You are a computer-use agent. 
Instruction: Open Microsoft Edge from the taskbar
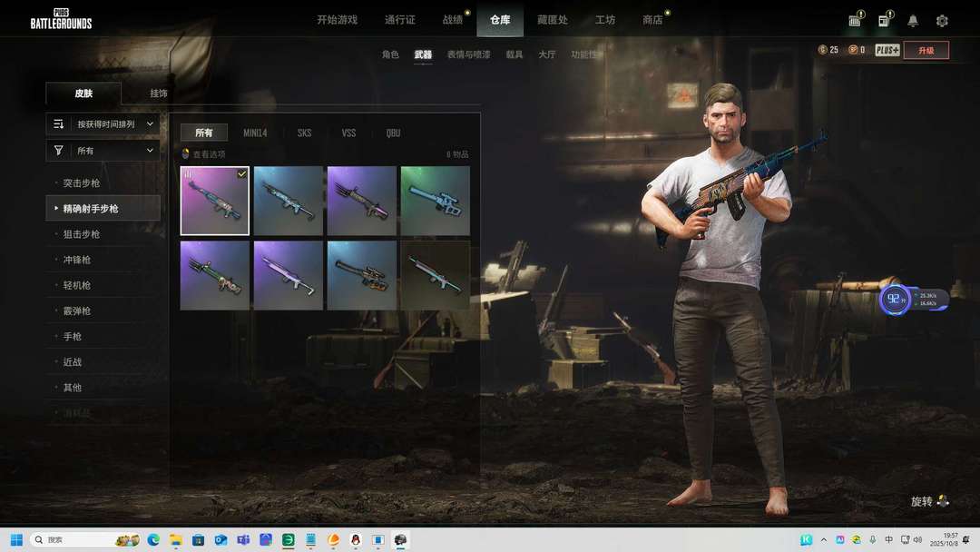click(153, 540)
